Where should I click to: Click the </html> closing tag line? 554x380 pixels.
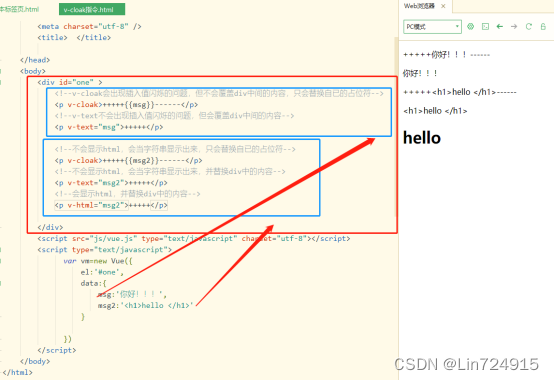point(18,373)
